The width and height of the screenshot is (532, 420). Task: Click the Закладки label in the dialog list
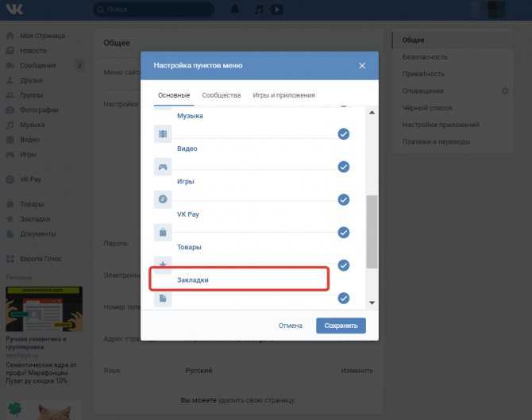click(x=193, y=280)
